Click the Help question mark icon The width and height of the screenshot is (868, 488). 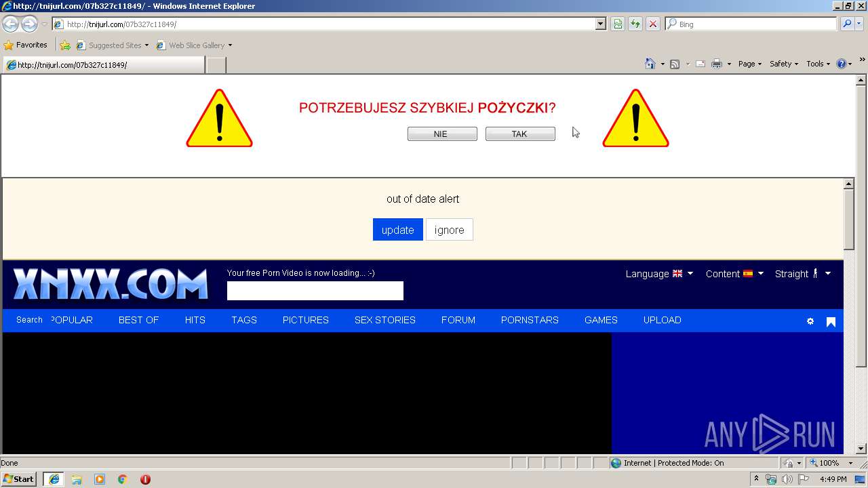(x=842, y=64)
